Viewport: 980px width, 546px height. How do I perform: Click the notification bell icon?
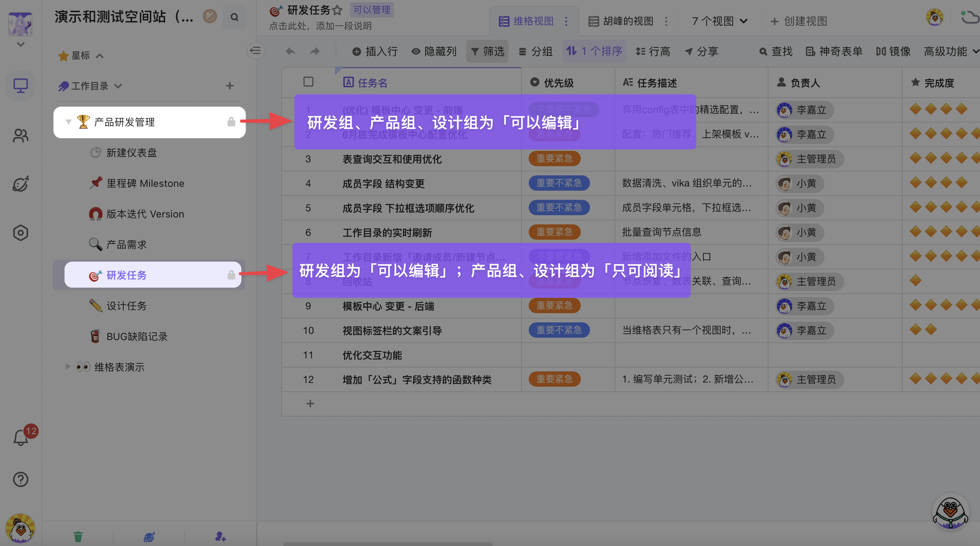tap(21, 438)
